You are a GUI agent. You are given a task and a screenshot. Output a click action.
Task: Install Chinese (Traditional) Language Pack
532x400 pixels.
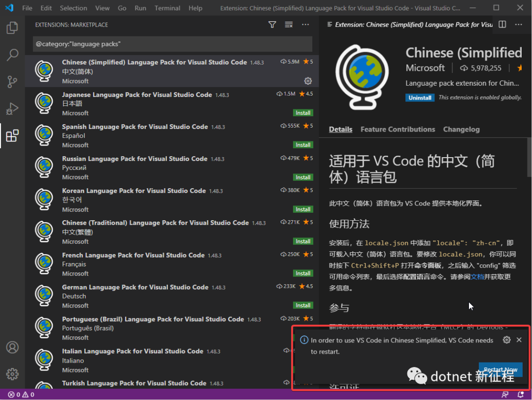point(303,241)
